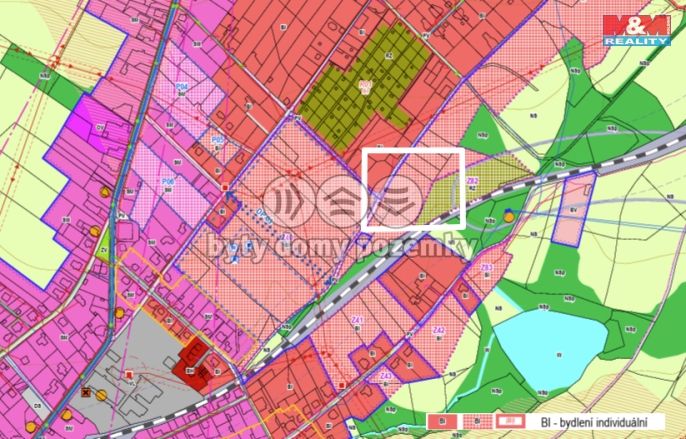Click the Z43 zone label
This screenshot has width=686, height=439.
point(385,376)
